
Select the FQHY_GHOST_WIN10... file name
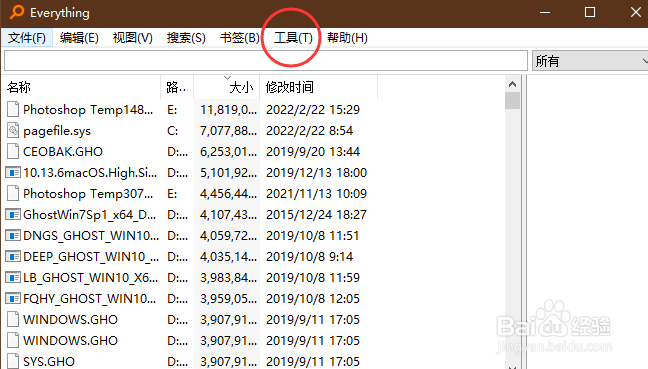[x=90, y=298]
